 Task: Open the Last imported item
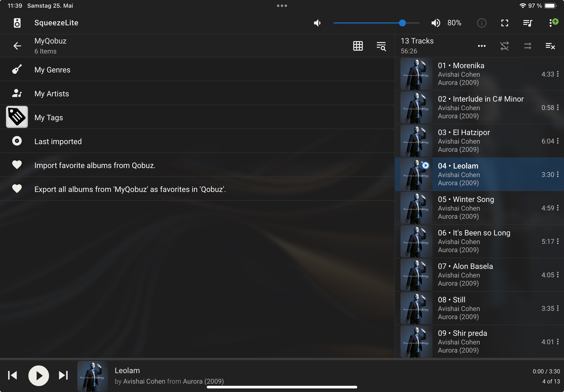58,142
